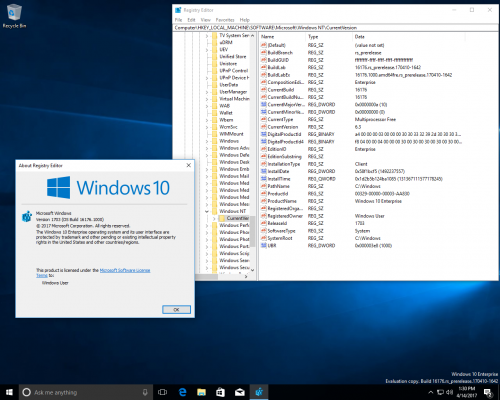Click the Registry Editor taskbar icon
The width and height of the screenshot is (500, 400).
tap(259, 392)
